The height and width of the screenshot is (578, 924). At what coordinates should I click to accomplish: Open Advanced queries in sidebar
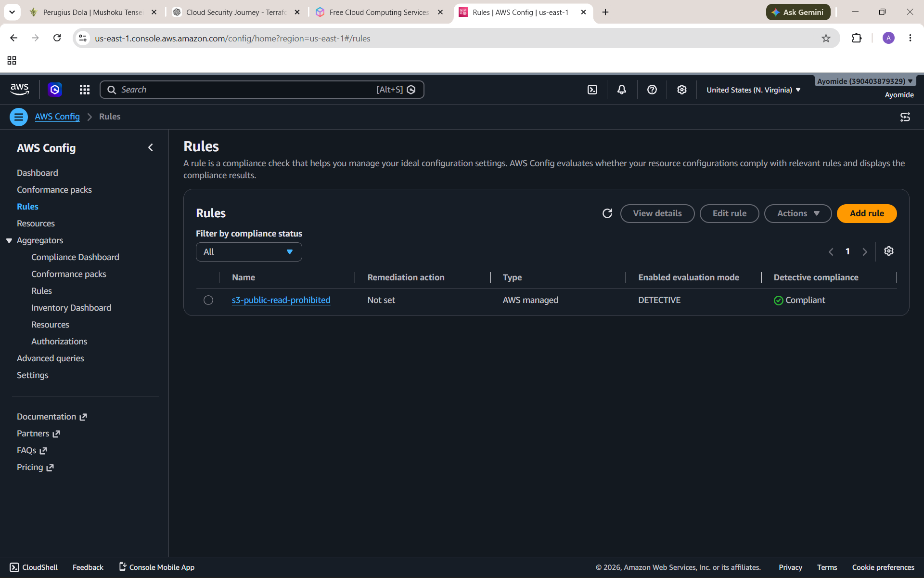[x=51, y=358]
